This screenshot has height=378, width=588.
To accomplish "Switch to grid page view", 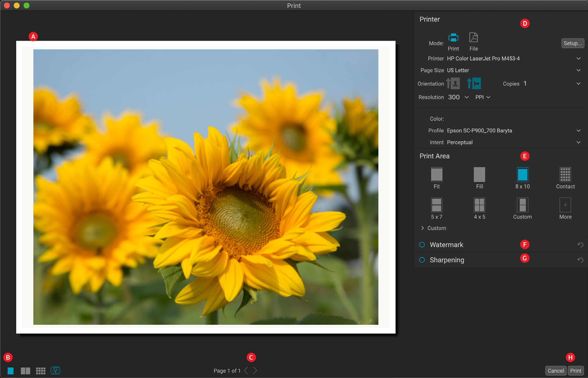I will [41, 371].
